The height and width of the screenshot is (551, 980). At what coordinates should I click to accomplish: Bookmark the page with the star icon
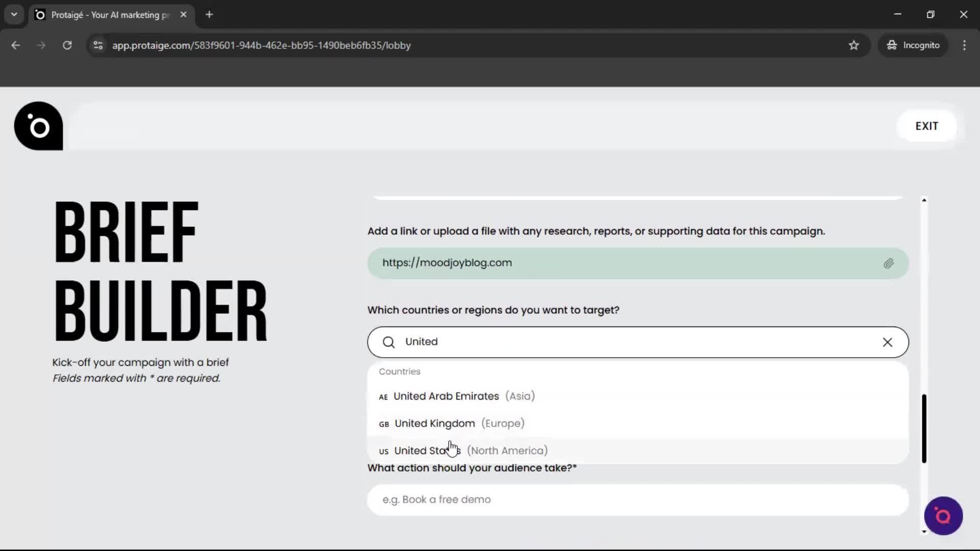(x=854, y=45)
